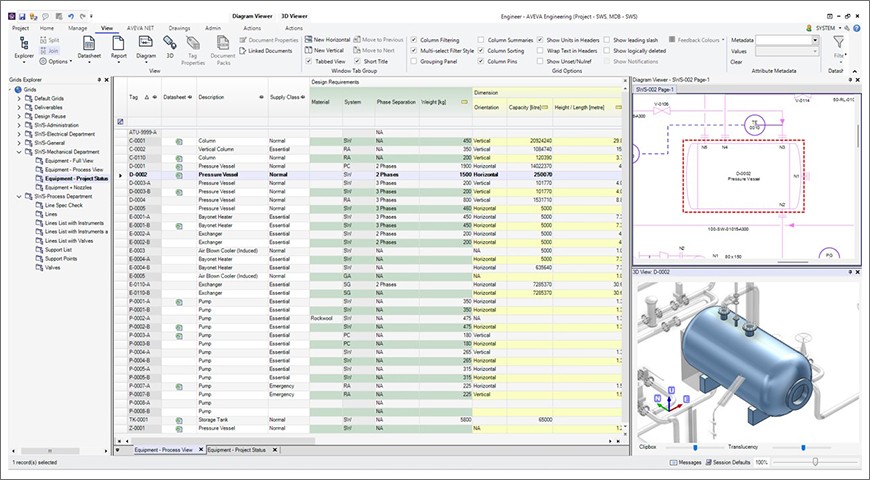Click Linked Documents button
This screenshot has width=870, height=480.
coord(266,50)
